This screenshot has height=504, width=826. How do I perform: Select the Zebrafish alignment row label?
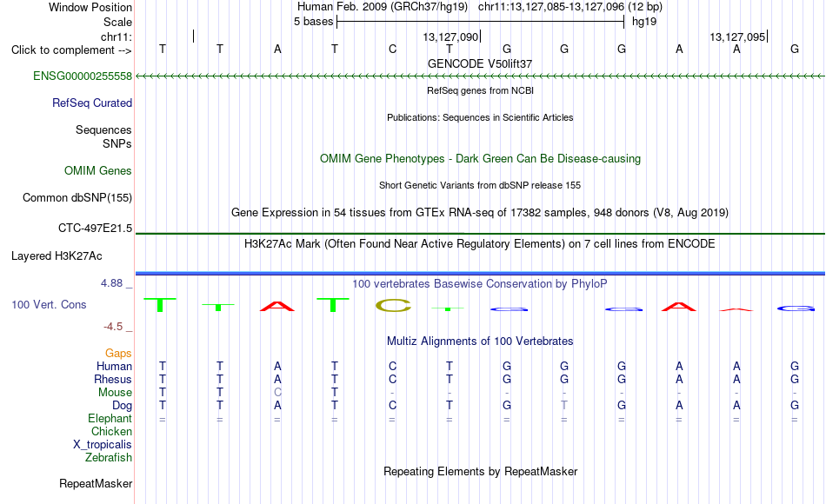pos(109,458)
